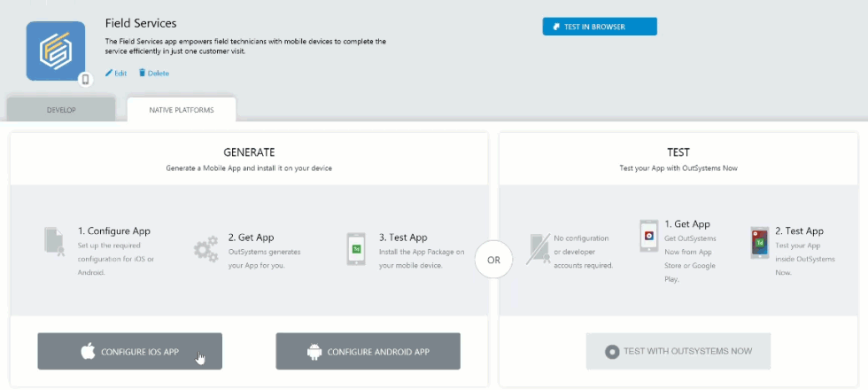Image resolution: width=868 pixels, height=390 pixels.
Task: Click the Field Services app logo icon
Action: tap(56, 51)
